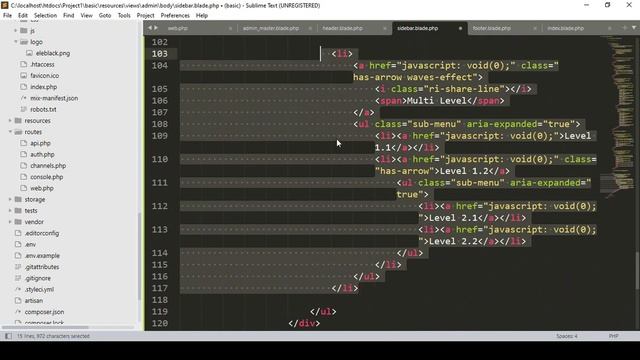640x360 pixels.
Task: Close the header.blade.php tab
Action: tap(384, 28)
